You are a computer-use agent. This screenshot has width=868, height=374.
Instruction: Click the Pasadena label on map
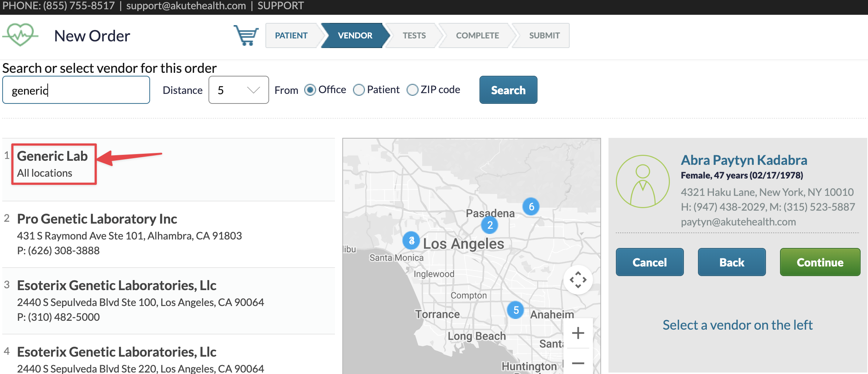click(490, 213)
